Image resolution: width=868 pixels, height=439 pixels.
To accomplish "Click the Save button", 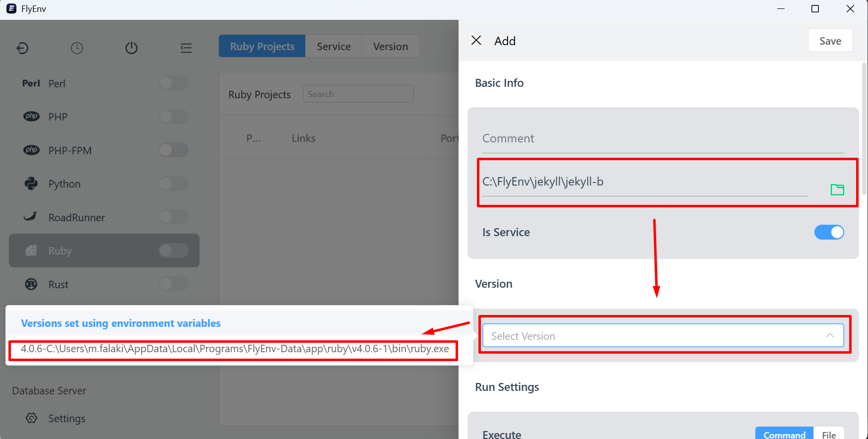I will (x=830, y=41).
